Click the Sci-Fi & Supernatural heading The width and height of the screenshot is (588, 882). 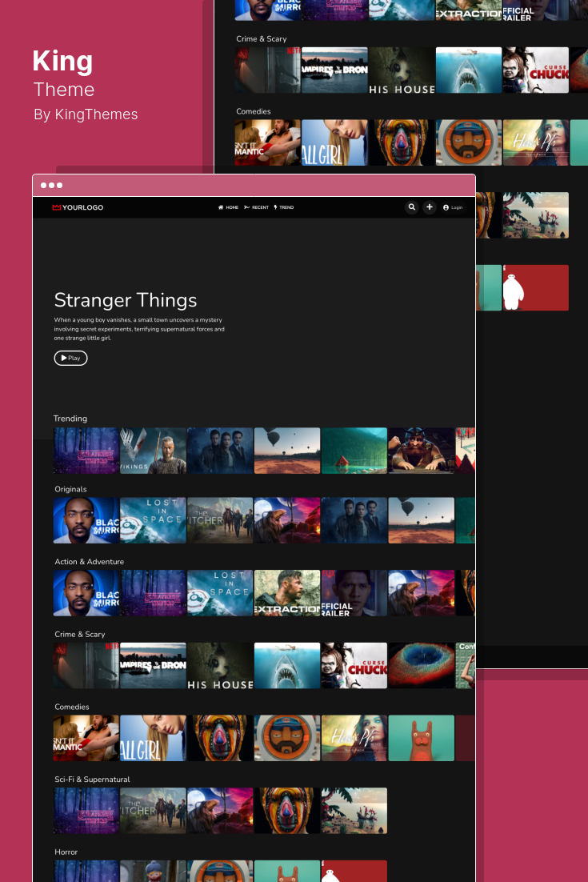point(92,780)
